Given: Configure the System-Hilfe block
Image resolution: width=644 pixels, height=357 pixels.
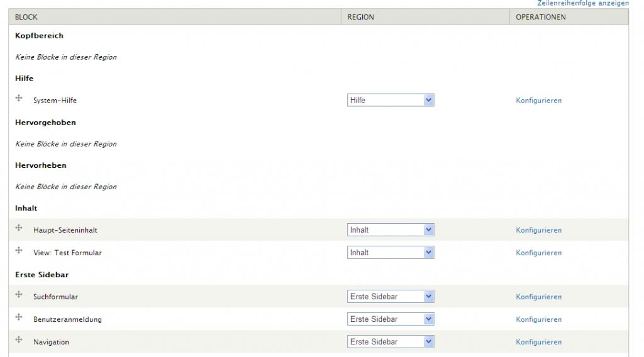Looking at the screenshot, I should click(x=538, y=101).
